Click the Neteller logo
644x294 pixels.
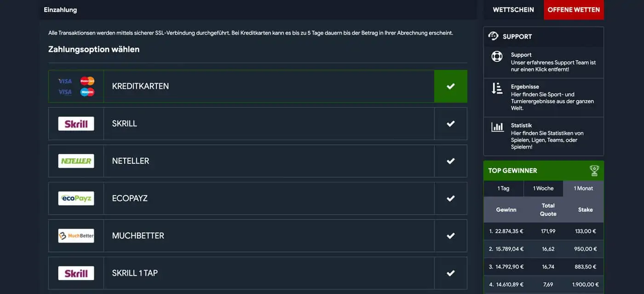(76, 161)
